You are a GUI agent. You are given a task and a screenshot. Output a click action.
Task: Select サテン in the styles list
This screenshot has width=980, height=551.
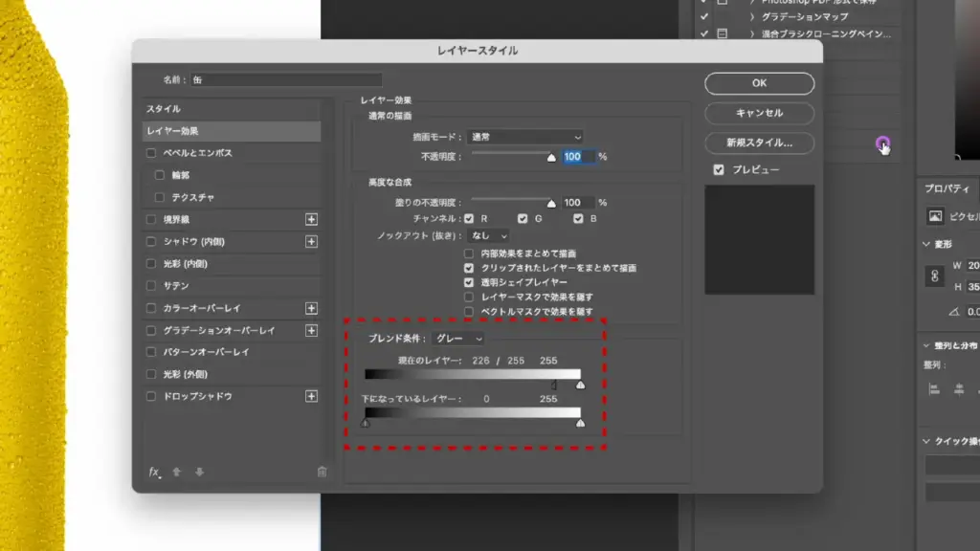pos(176,286)
